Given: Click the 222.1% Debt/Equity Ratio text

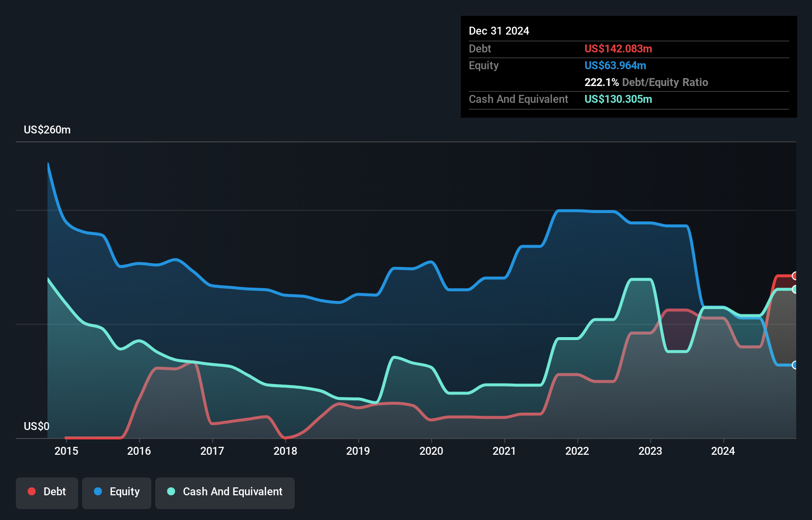Looking at the screenshot, I should [646, 83].
